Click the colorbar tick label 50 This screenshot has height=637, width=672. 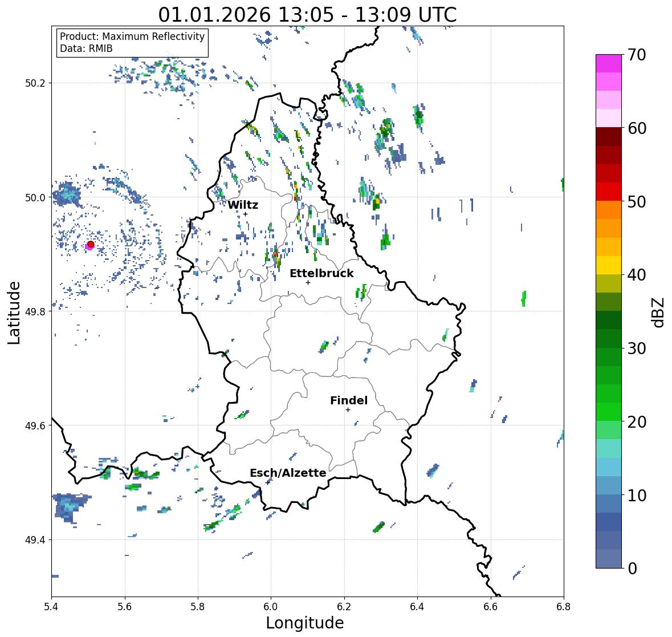click(637, 201)
